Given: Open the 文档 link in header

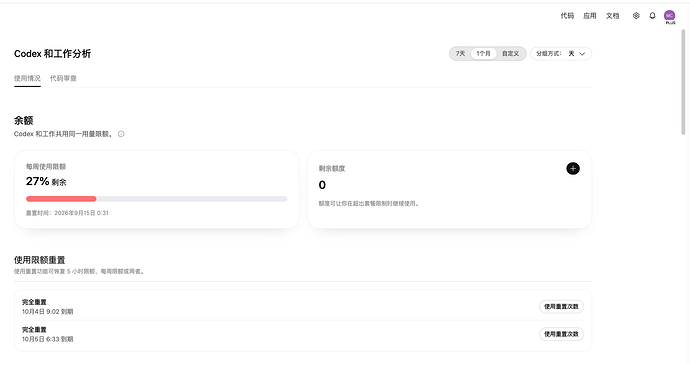Looking at the screenshot, I should click(613, 16).
